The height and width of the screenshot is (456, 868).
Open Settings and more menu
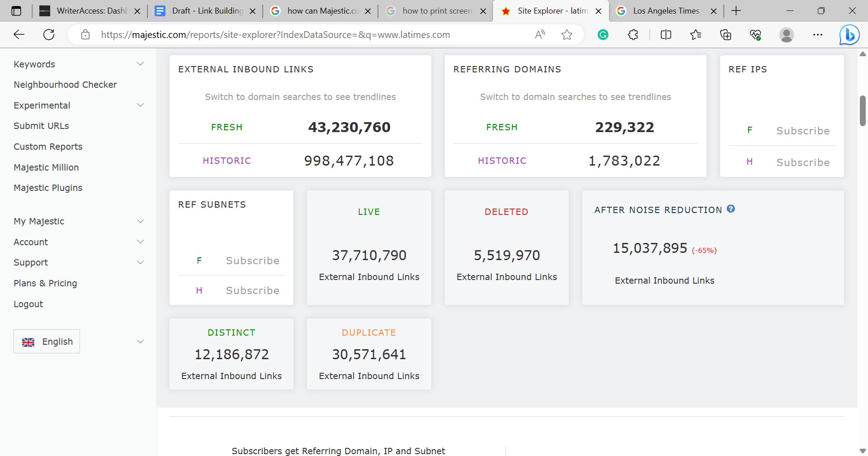818,34
